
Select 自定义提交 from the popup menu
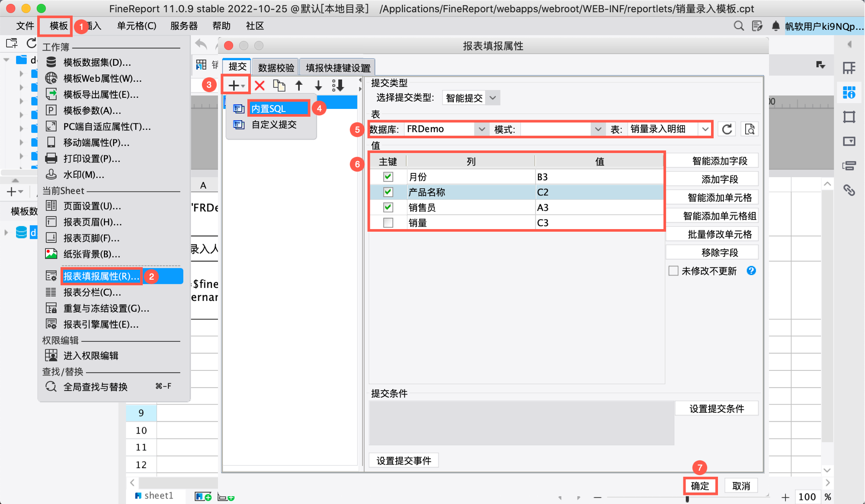pos(274,124)
